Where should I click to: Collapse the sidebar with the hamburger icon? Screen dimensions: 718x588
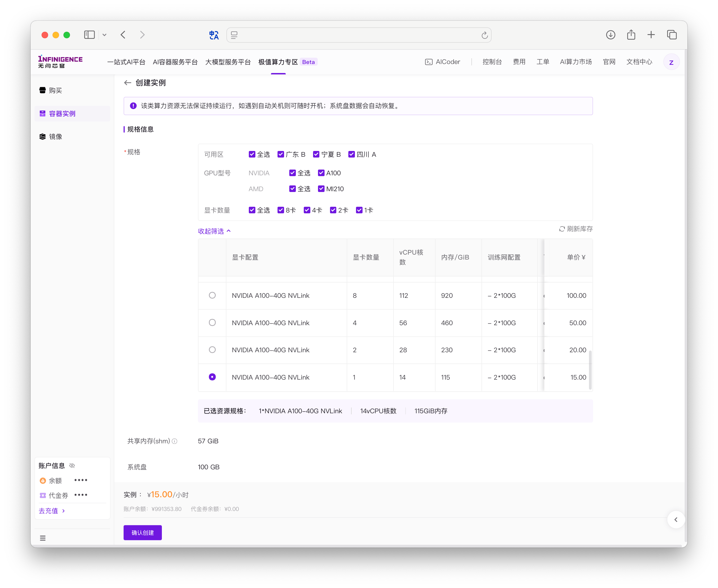coord(43,538)
